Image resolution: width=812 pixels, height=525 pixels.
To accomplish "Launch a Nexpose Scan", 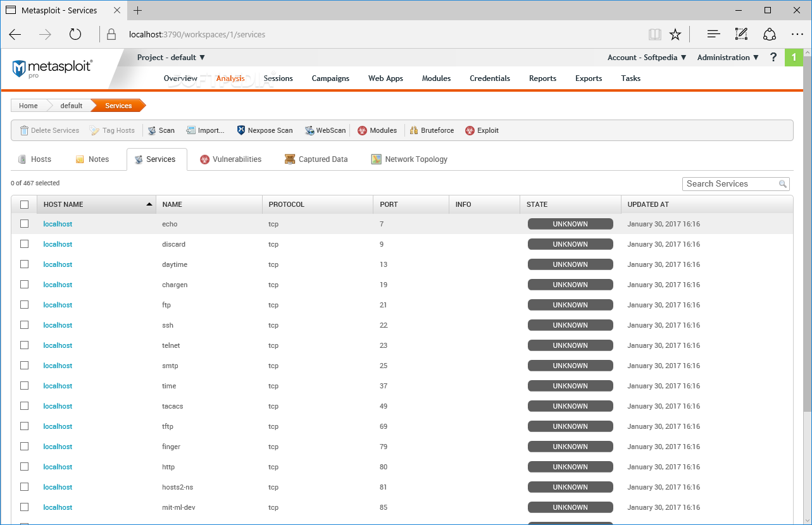I will (x=265, y=130).
